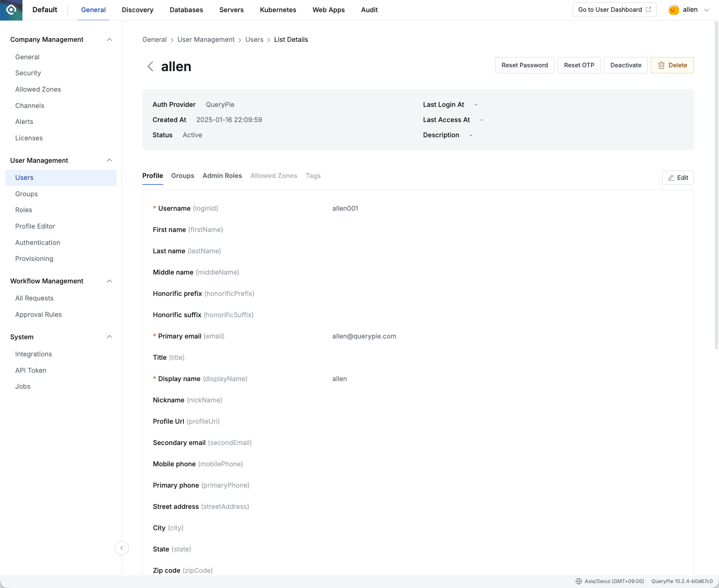The image size is (719, 588).
Task: Open the Admin Roles tab
Action: tap(222, 176)
